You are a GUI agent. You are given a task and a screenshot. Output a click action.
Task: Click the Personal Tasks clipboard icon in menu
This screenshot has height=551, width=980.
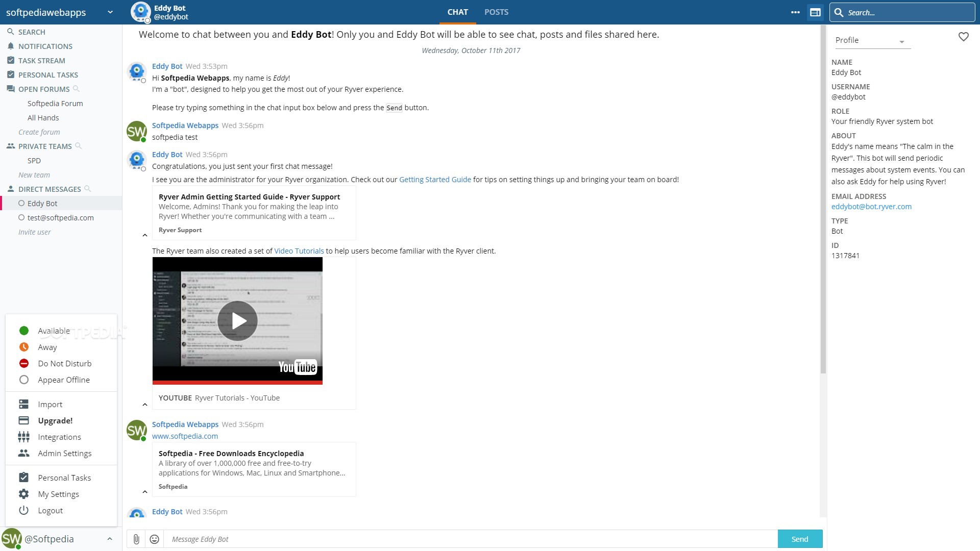[23, 478]
